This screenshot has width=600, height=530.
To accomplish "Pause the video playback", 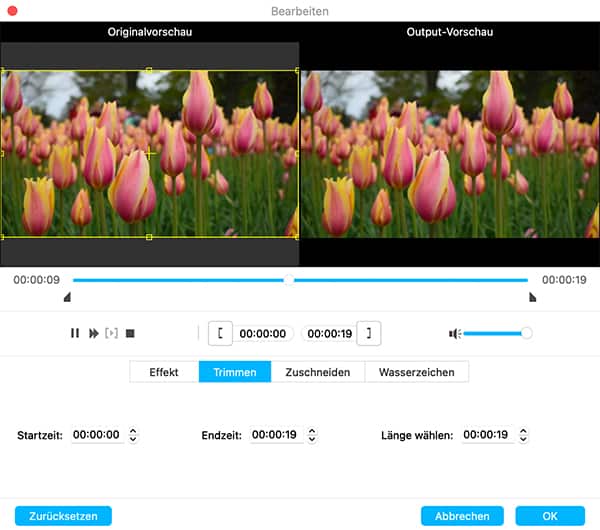I will pos(75,333).
